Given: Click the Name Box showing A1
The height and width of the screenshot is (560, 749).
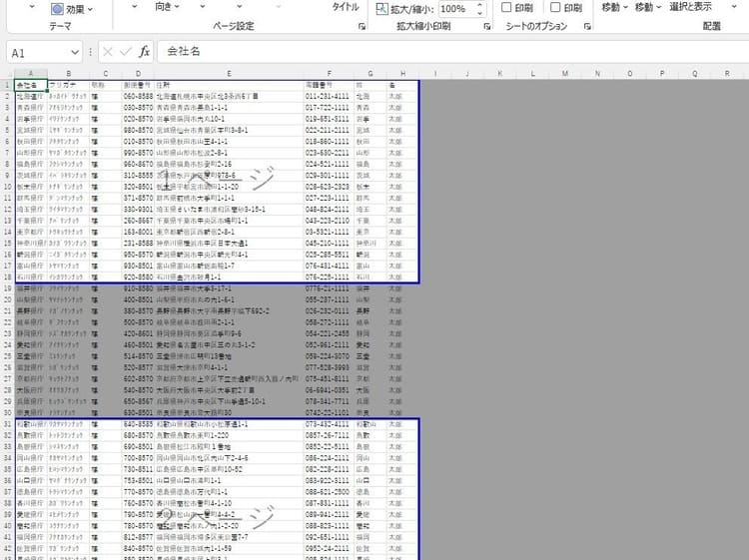Looking at the screenshot, I should pos(38,52).
